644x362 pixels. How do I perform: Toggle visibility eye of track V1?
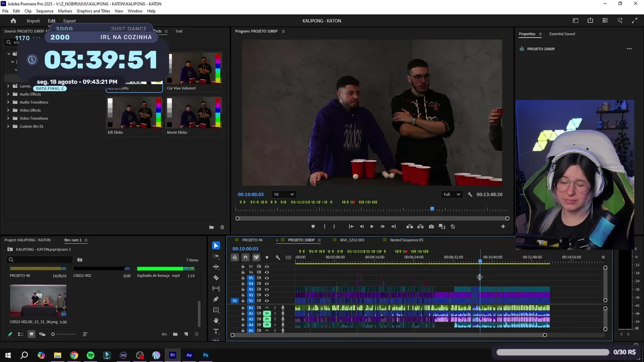tap(267, 301)
